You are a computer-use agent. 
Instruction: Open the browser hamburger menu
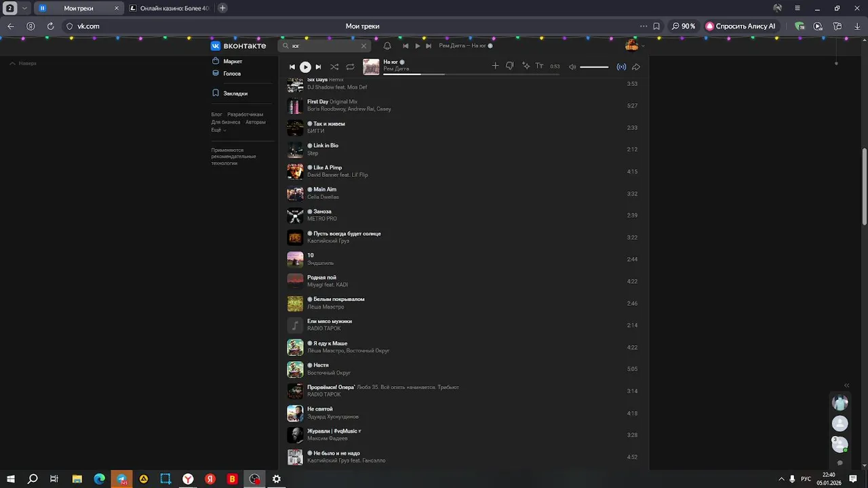797,8
